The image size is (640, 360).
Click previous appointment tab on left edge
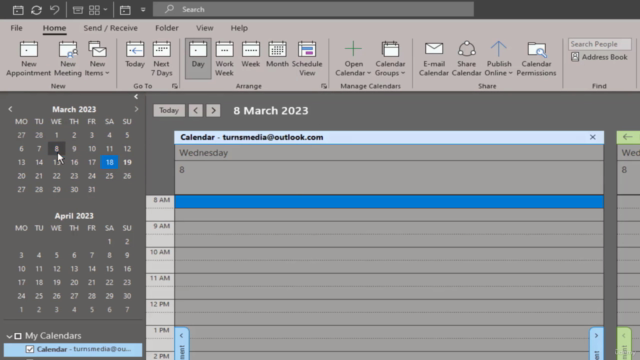point(182,343)
